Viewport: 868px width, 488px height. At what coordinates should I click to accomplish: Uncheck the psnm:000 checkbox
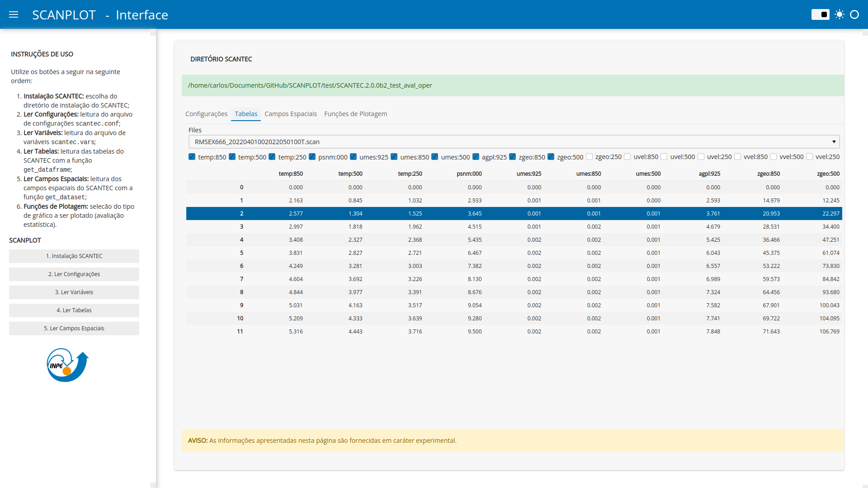pyautogui.click(x=312, y=157)
